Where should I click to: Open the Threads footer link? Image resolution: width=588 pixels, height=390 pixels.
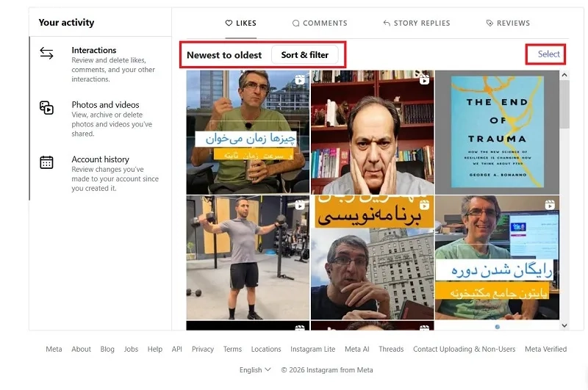[391, 349]
